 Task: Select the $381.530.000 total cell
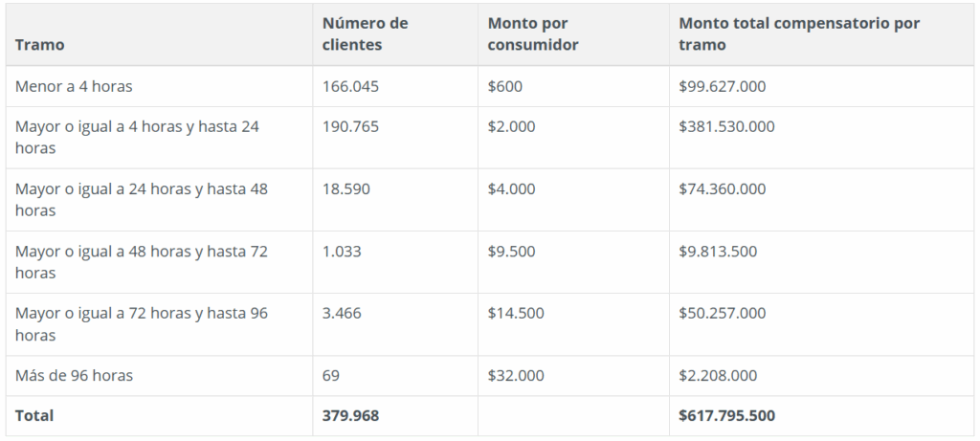click(x=726, y=126)
